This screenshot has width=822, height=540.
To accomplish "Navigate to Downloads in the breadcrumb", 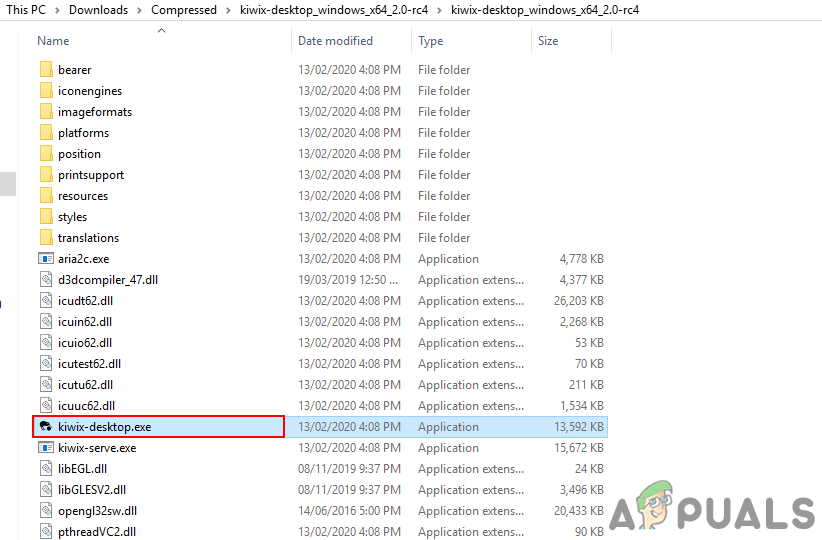I will click(99, 10).
